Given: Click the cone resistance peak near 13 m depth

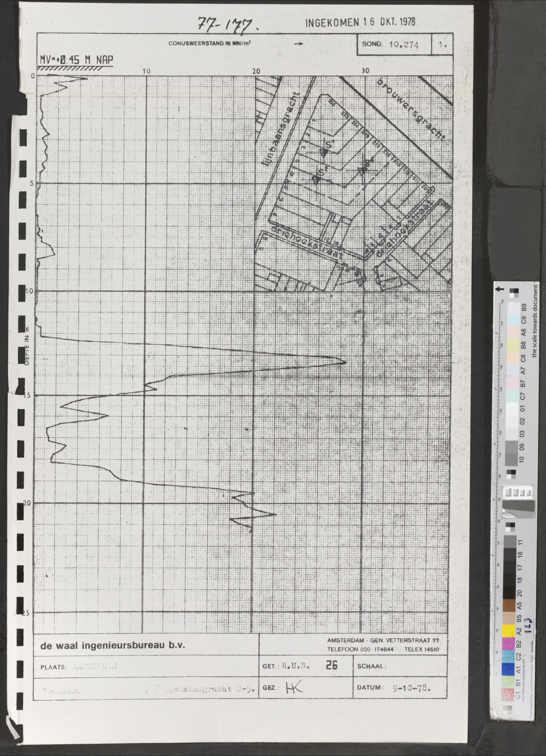Looking at the screenshot, I should point(346,362).
